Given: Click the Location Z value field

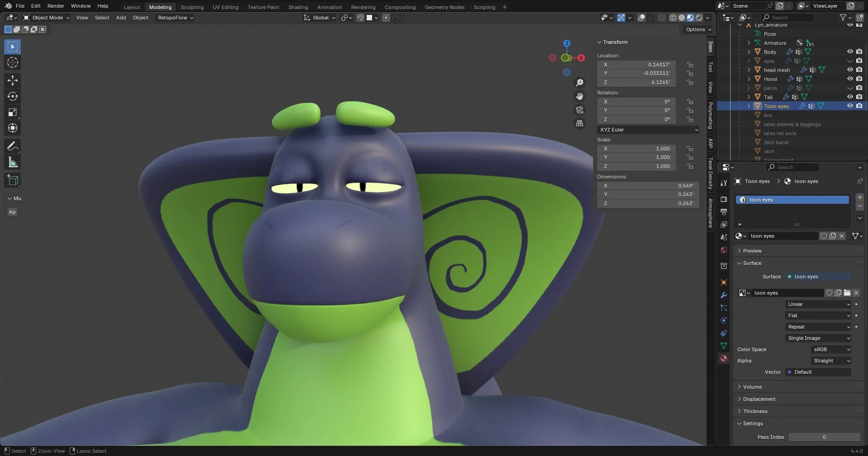Looking at the screenshot, I should 637,82.
